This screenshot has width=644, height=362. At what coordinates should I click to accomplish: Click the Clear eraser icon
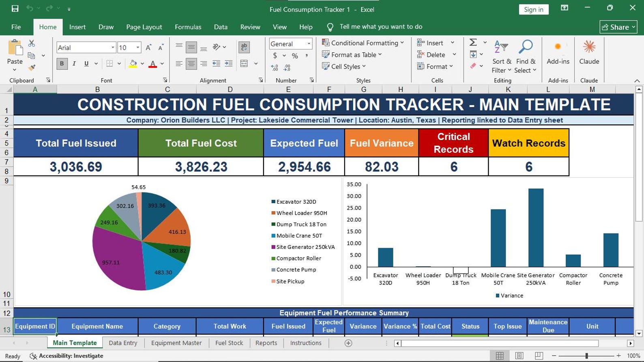(x=473, y=66)
